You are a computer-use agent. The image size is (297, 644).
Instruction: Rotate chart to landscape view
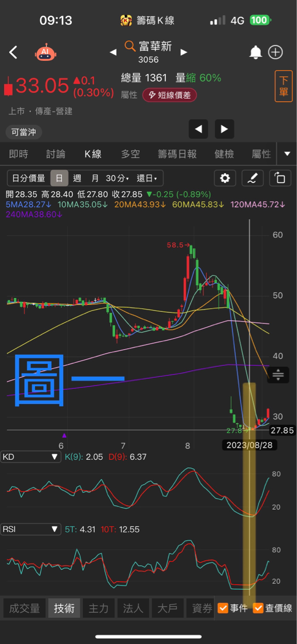280,178
